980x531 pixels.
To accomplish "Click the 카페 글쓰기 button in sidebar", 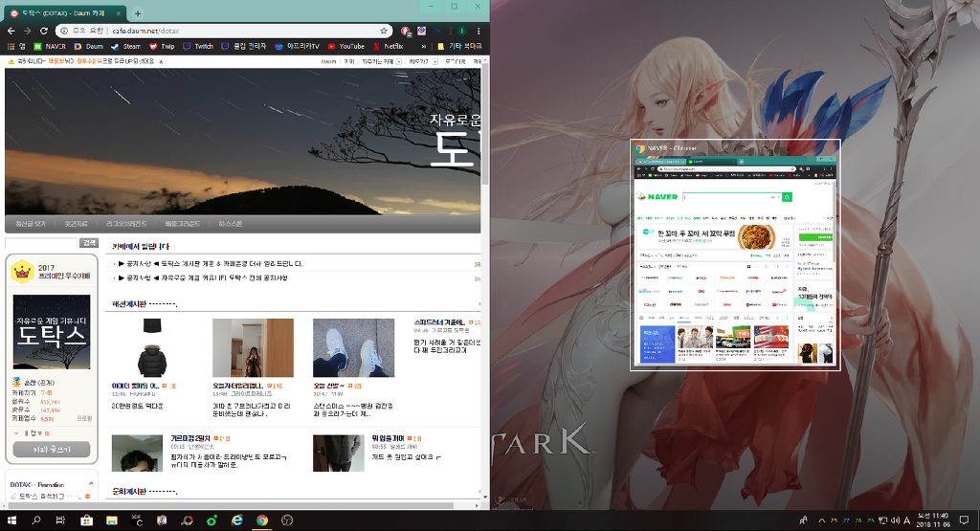I will click(52, 449).
